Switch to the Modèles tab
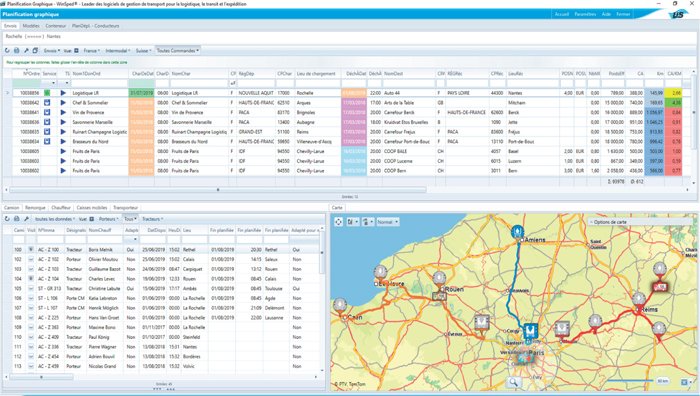Screen dimensions: 700x396 point(31,26)
